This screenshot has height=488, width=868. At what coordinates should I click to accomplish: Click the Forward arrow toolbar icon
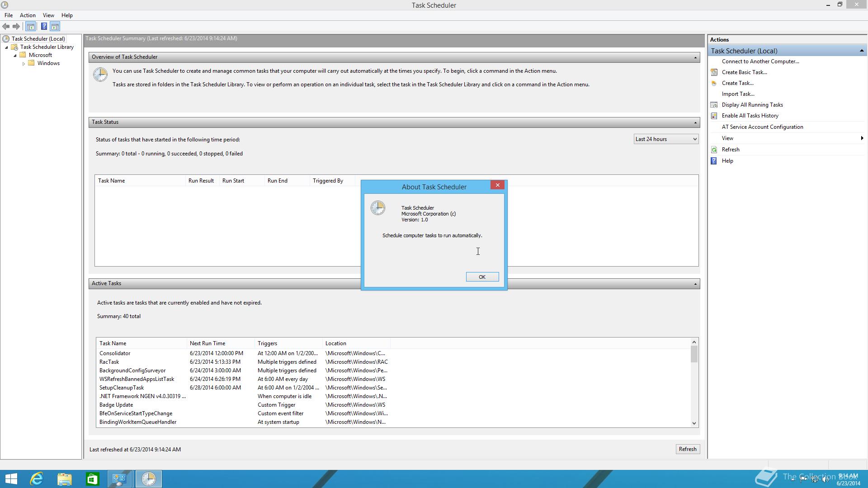tap(16, 27)
